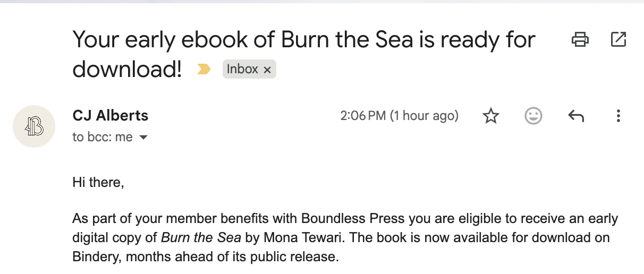Click the italic Burn the Sea title in body
This screenshot has height=274, width=644.
point(201,238)
